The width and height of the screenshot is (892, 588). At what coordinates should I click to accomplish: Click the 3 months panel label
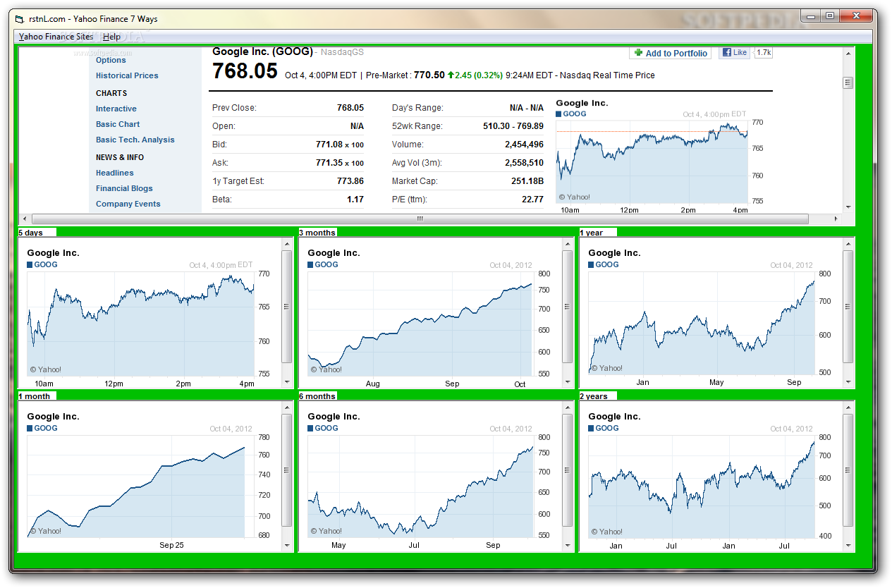[317, 233]
